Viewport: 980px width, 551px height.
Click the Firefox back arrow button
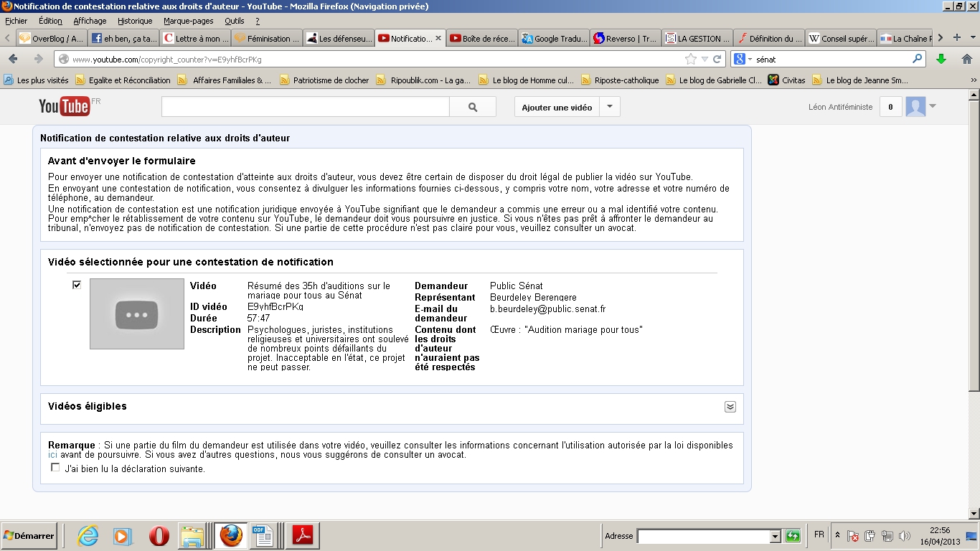(x=13, y=59)
